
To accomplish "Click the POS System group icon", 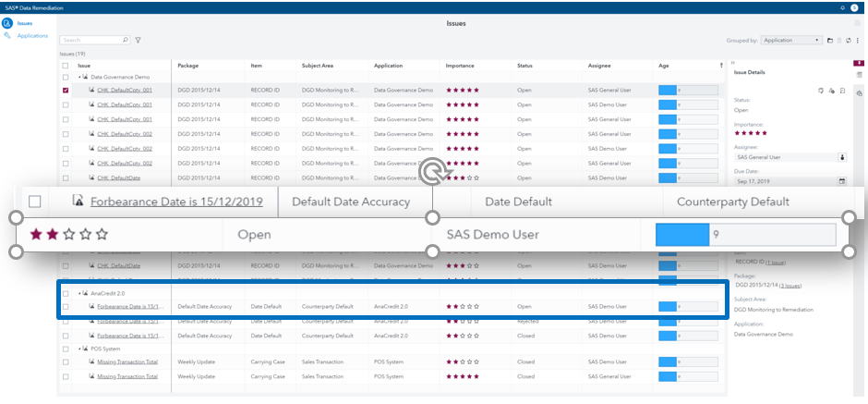I will pyautogui.click(x=85, y=349).
